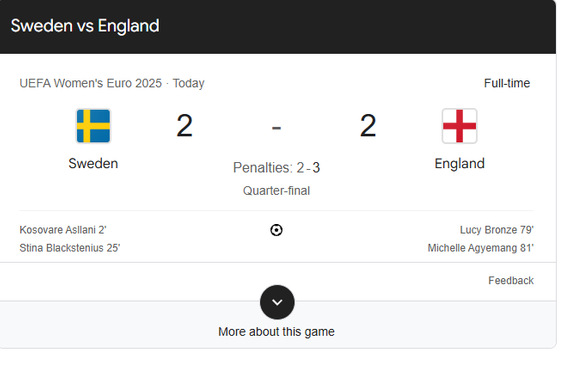Select the England team name

pyautogui.click(x=459, y=164)
